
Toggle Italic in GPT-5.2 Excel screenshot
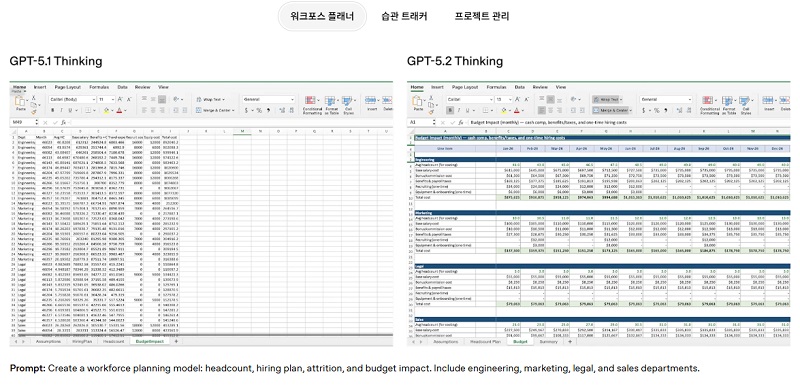[459, 110]
